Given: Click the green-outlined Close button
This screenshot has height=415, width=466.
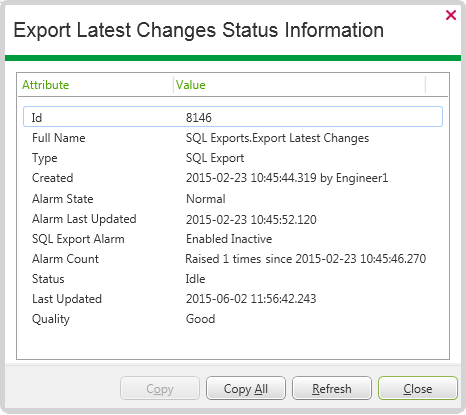Looking at the screenshot, I should [x=418, y=388].
